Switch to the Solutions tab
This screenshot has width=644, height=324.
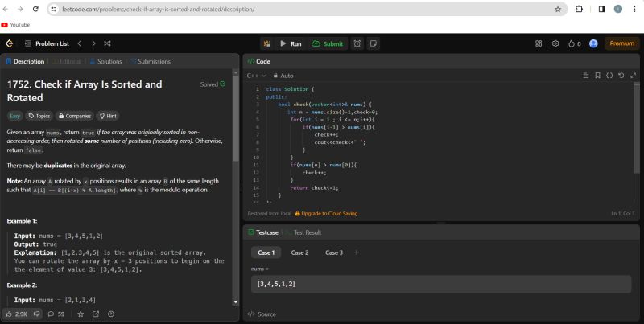coord(105,61)
